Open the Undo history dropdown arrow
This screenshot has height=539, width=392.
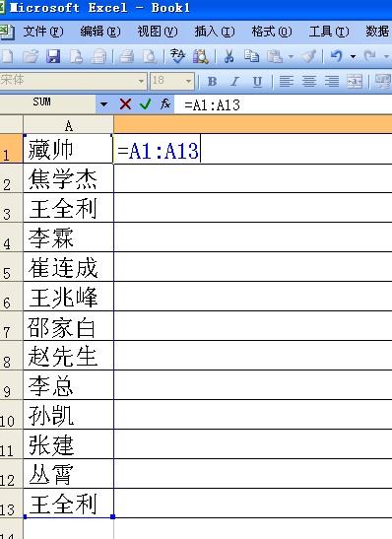pos(353,56)
